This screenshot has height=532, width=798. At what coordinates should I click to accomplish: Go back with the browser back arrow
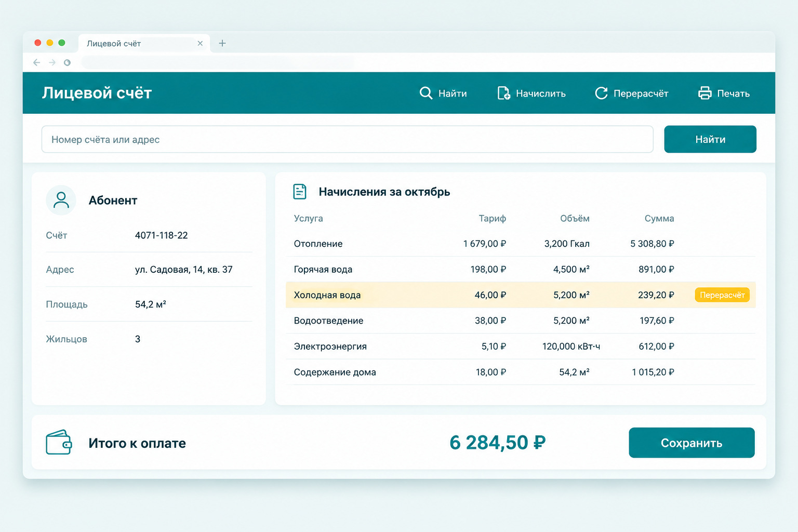click(36, 62)
